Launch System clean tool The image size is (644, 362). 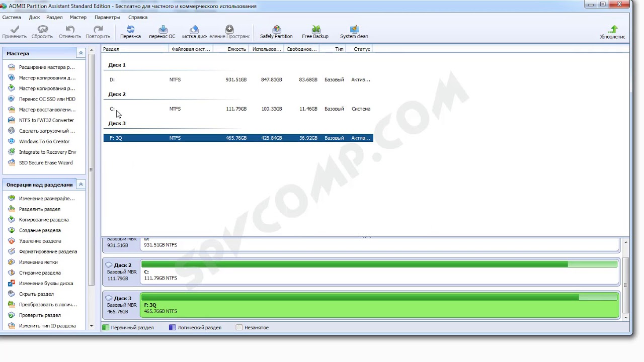click(354, 32)
